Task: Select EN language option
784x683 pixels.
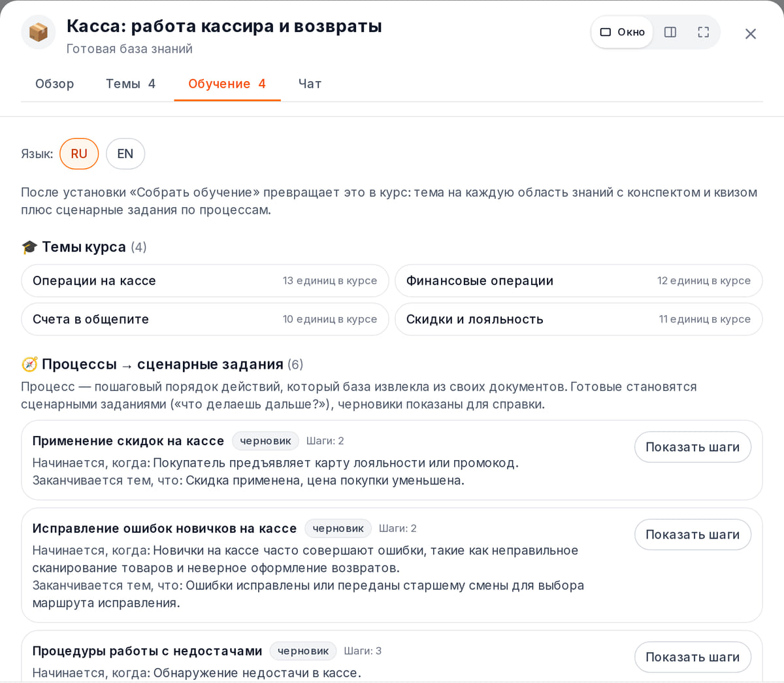Action: pyautogui.click(x=125, y=154)
